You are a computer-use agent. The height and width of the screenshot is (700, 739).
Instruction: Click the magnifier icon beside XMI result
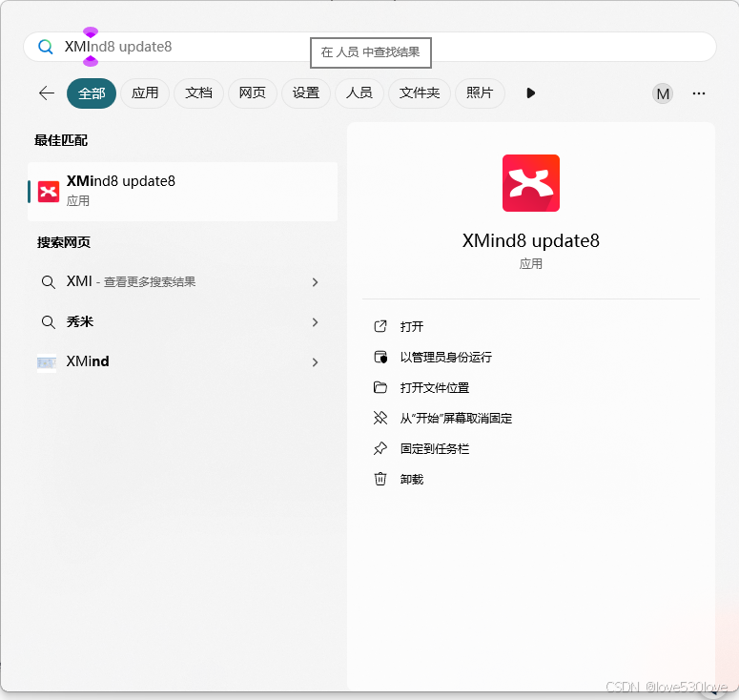pyautogui.click(x=48, y=282)
